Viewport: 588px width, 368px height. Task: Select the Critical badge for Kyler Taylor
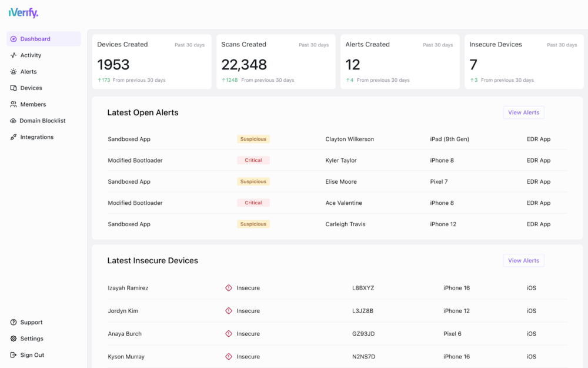[x=253, y=160]
